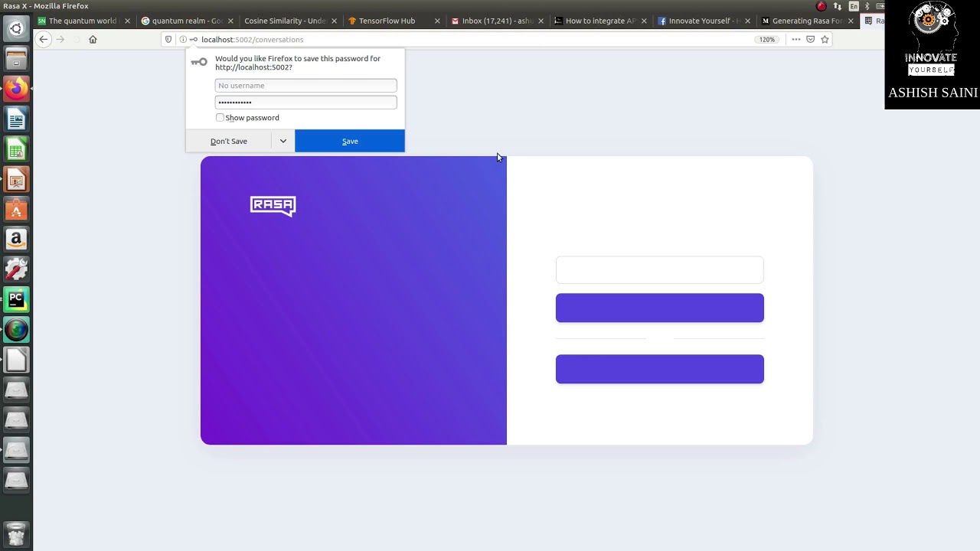Close the How to integrate API tab

tap(644, 21)
